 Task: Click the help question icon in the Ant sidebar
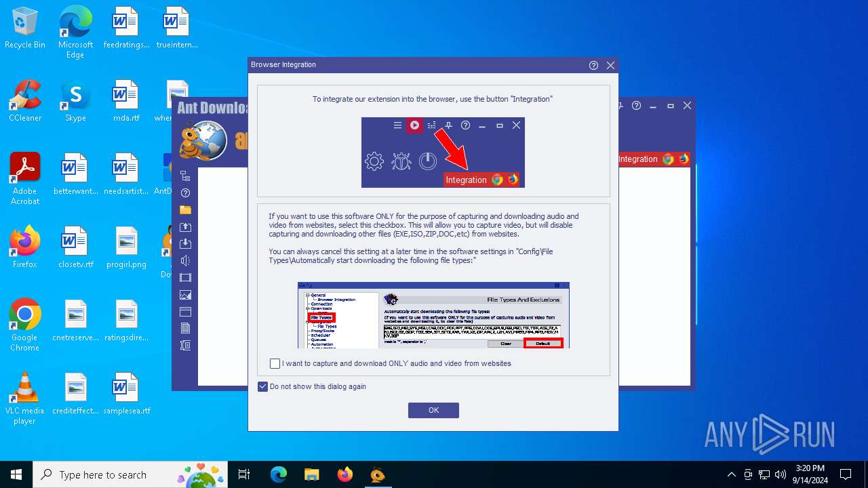[185, 193]
